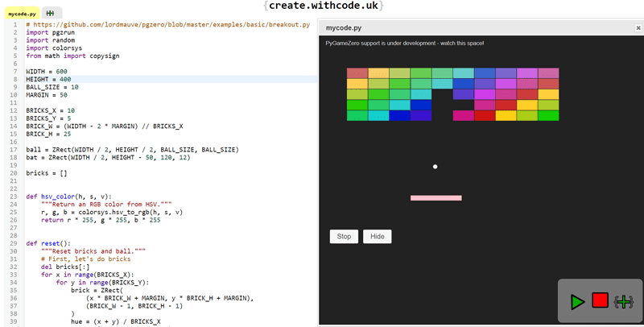
Task: Click 'return r * 255' line
Action: [101, 220]
